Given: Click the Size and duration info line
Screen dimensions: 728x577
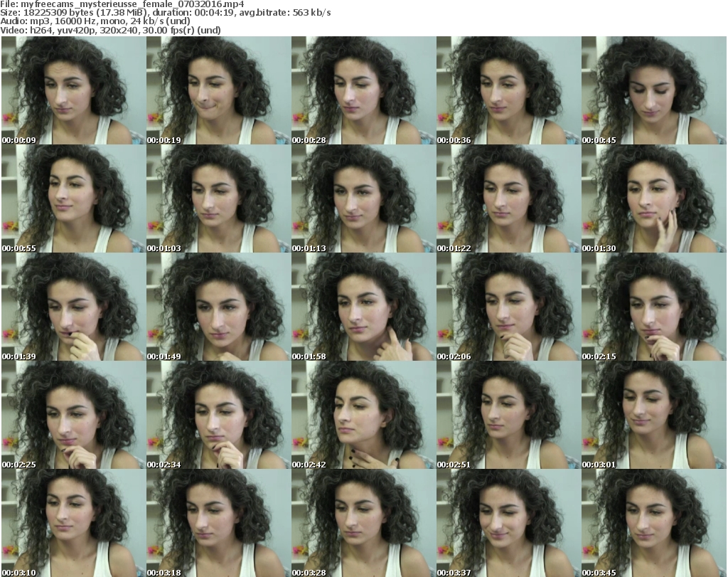Looking at the screenshot, I should [x=165, y=13].
